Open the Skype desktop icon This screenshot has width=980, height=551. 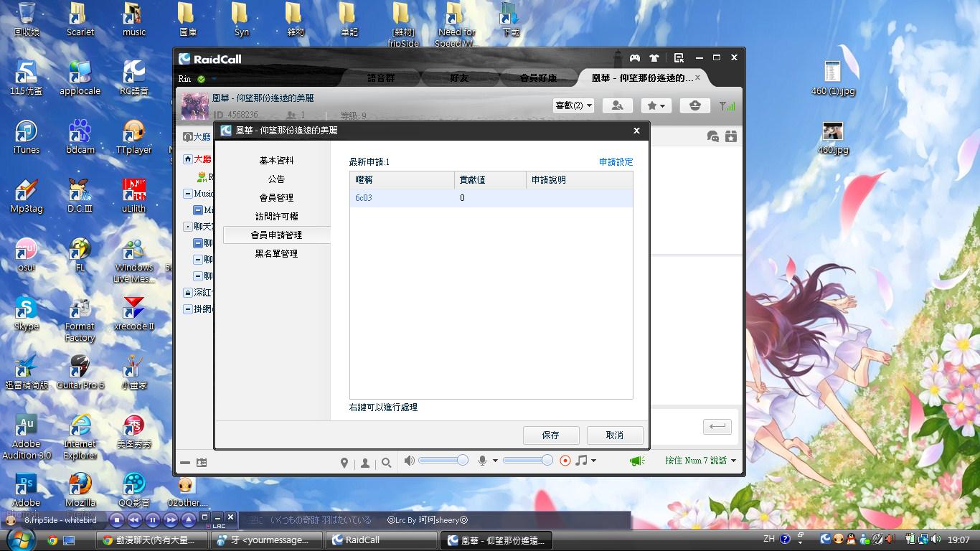point(27,313)
